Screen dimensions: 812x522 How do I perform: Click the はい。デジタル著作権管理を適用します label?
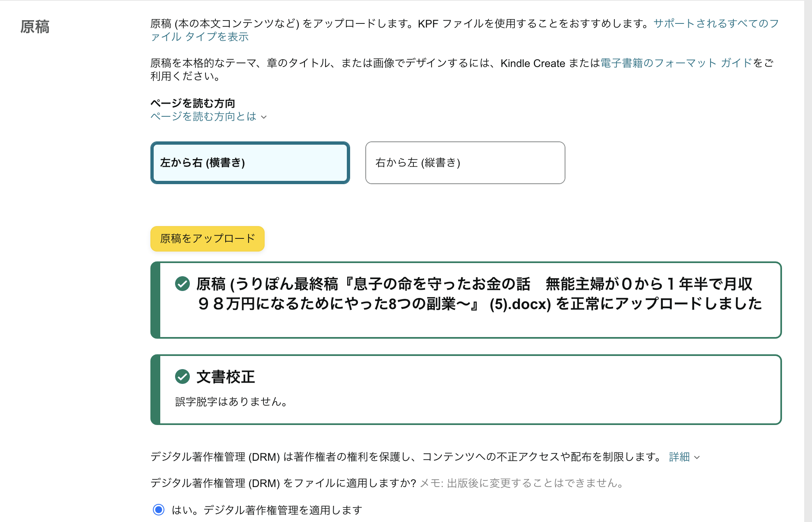point(267,510)
